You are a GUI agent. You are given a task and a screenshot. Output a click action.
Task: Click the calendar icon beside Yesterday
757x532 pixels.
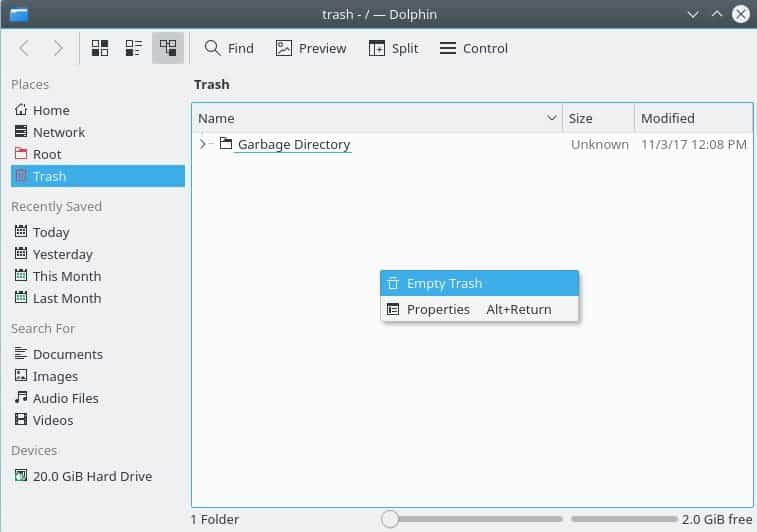click(21, 252)
